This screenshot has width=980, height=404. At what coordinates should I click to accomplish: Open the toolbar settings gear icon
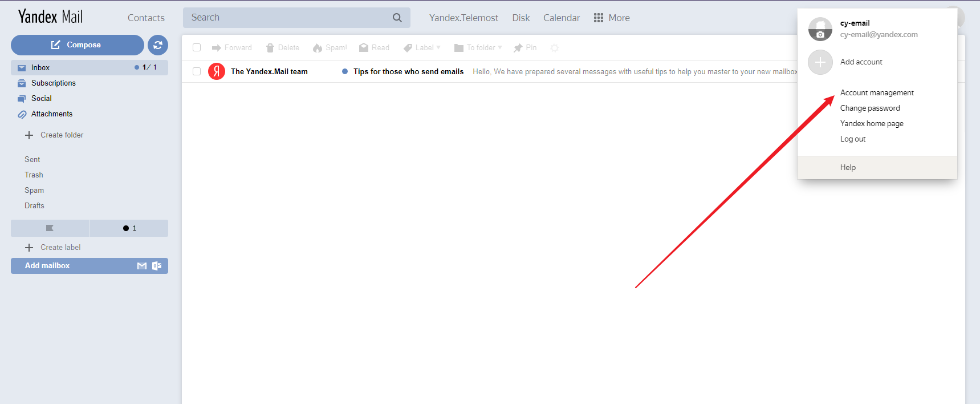point(555,48)
